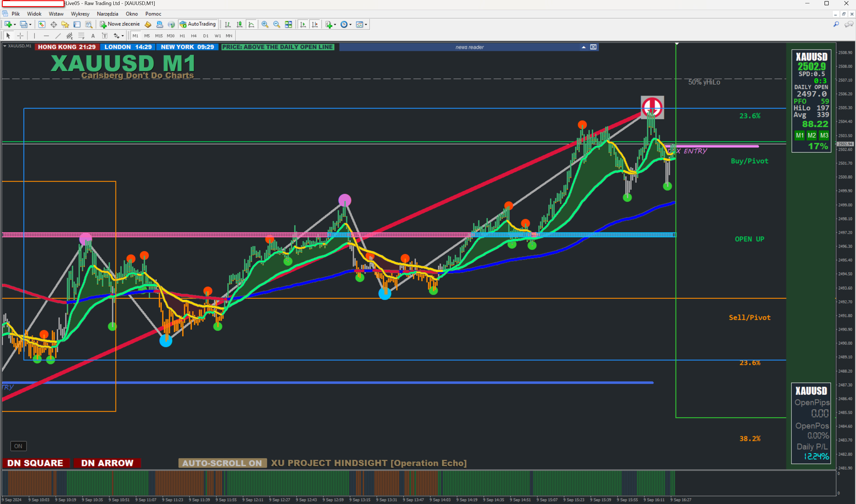Screen dimensions: 856x504
Task: Toggle the AutoTrading button
Action: pyautogui.click(x=198, y=24)
